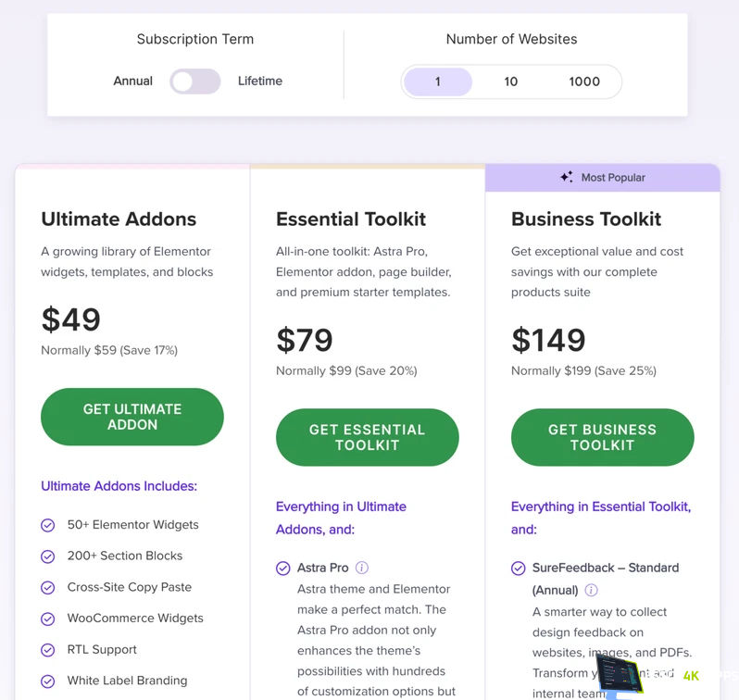Image resolution: width=739 pixels, height=700 pixels.
Task: Select the Lifetime subscription term label
Action: coord(259,81)
